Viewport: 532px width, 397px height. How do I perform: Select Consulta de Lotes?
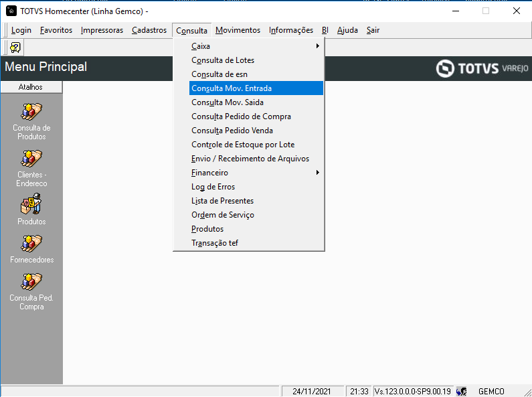pos(256,60)
